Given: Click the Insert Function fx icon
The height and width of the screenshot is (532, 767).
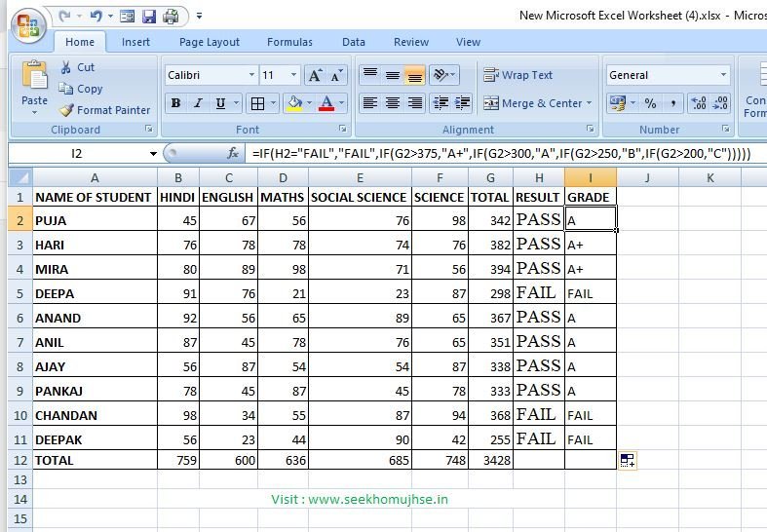Looking at the screenshot, I should 233,153.
